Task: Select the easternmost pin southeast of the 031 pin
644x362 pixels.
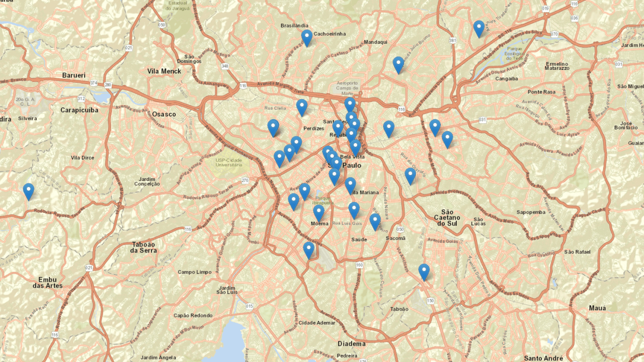Action: click(447, 140)
